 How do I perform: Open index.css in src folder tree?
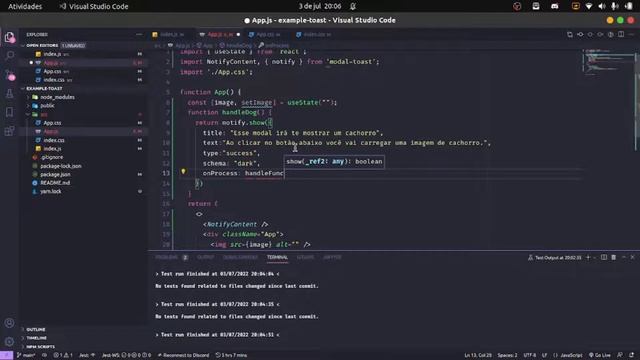point(54,140)
